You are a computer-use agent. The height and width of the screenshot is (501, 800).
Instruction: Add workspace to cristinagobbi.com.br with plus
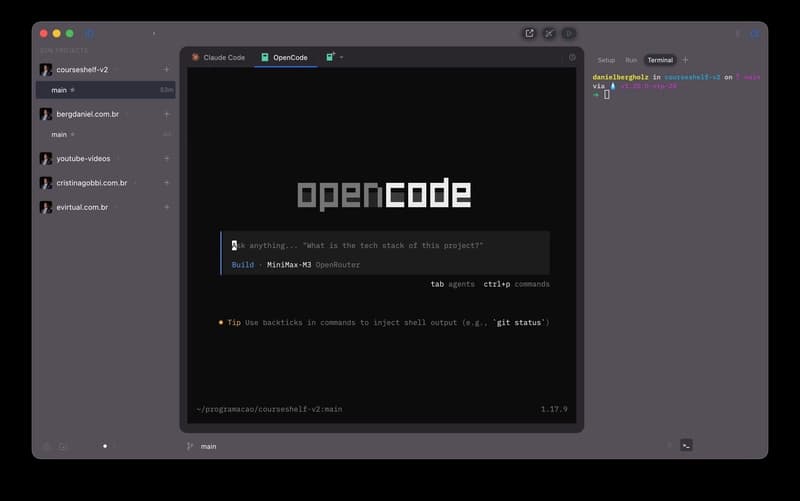[166, 183]
